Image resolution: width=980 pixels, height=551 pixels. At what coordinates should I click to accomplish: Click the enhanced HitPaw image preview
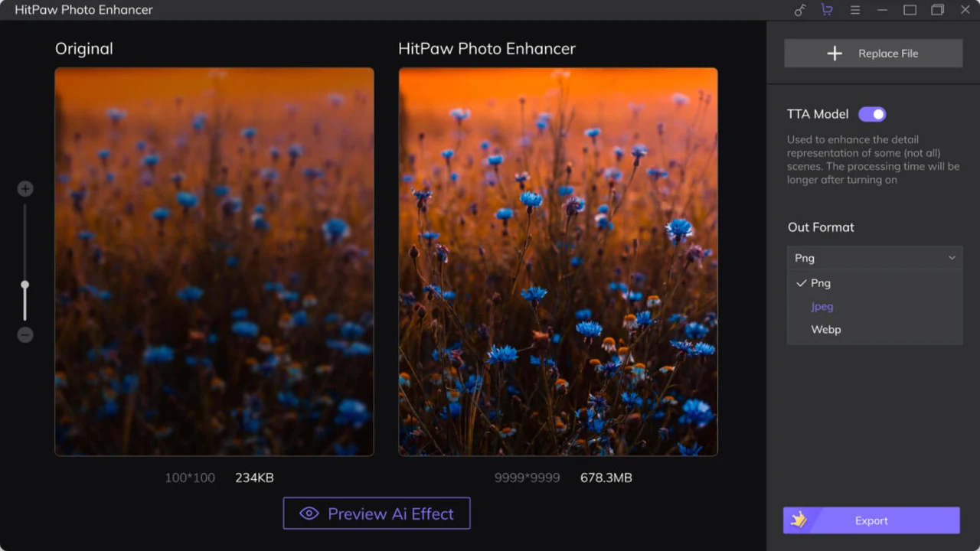click(x=558, y=262)
